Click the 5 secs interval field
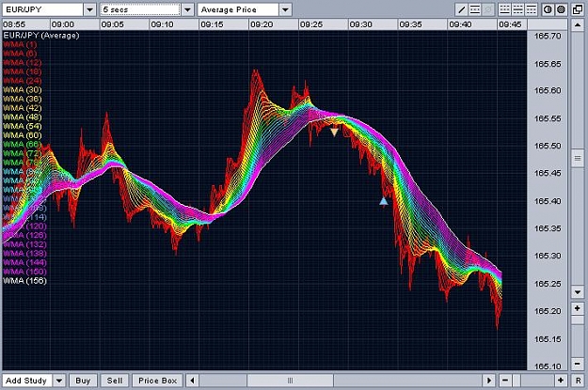The width and height of the screenshot is (588, 390). click(140, 9)
